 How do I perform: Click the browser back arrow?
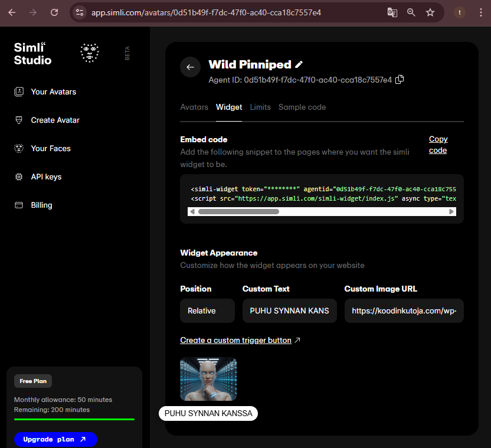(x=12, y=12)
